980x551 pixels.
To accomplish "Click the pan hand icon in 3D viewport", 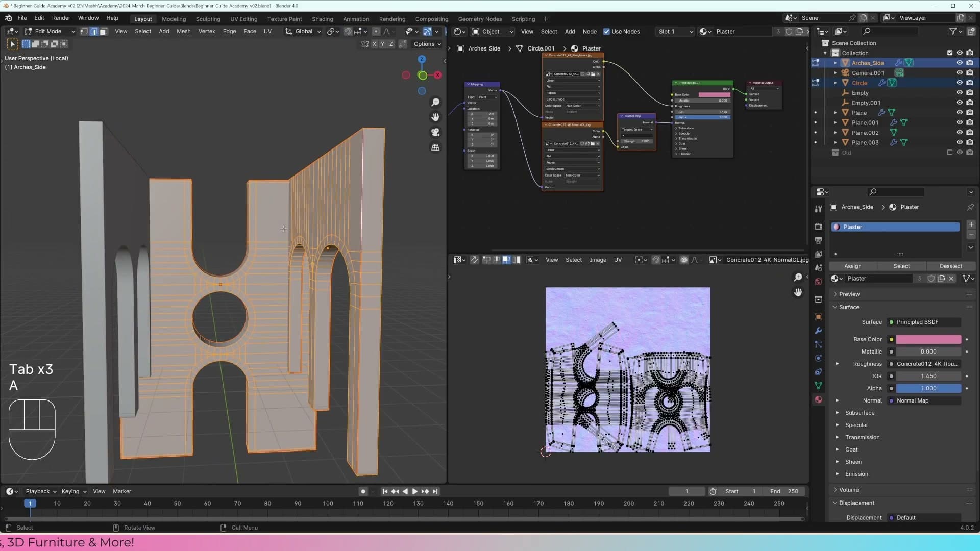I will tap(435, 117).
